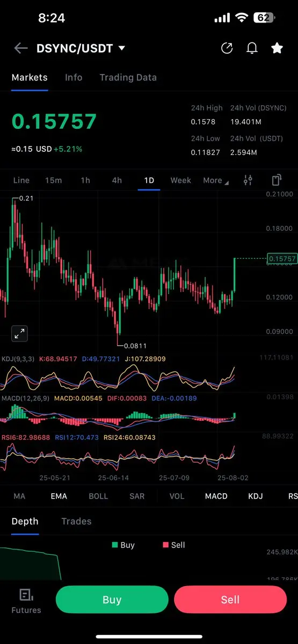Open chart indicator settings sliders icon

pos(248,180)
